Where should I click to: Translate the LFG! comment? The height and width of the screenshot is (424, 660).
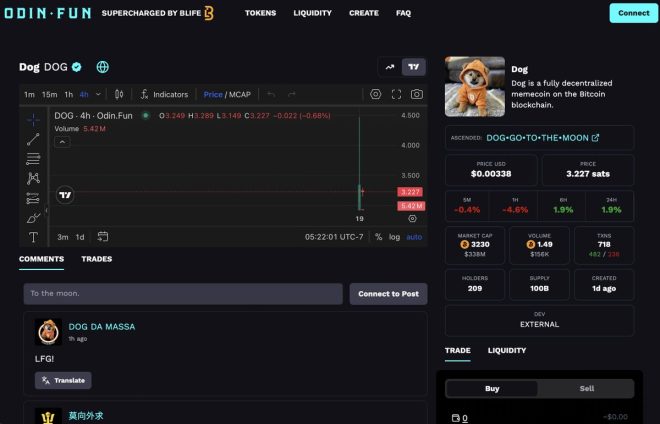click(63, 380)
